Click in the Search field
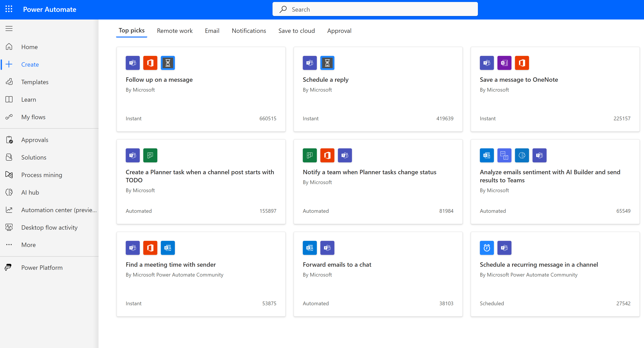 click(x=375, y=9)
